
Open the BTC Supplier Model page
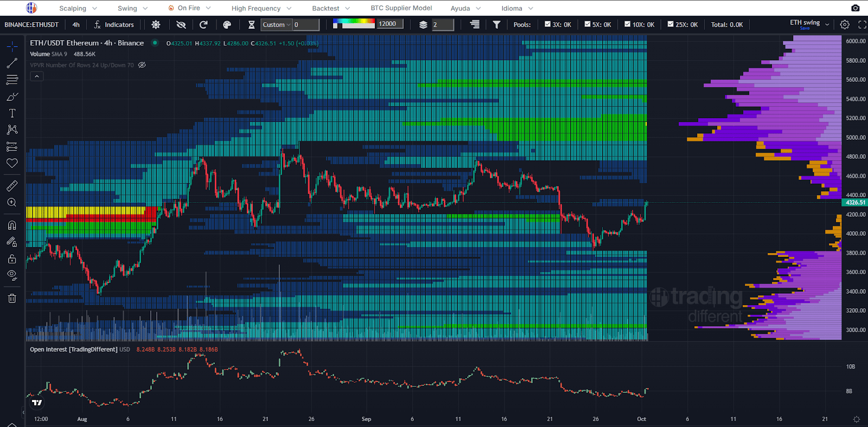[401, 8]
